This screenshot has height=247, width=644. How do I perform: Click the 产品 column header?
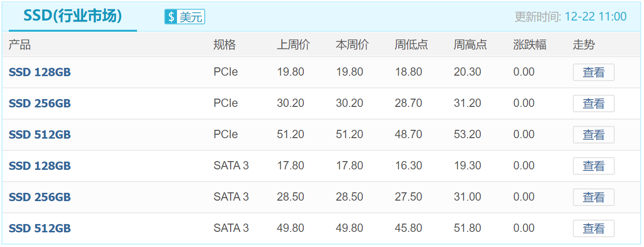tap(20, 45)
